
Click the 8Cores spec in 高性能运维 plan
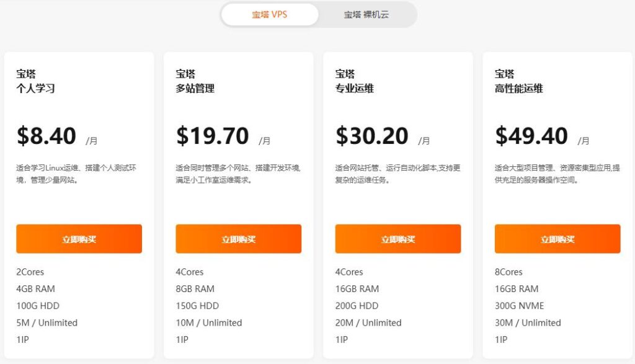[x=508, y=272]
